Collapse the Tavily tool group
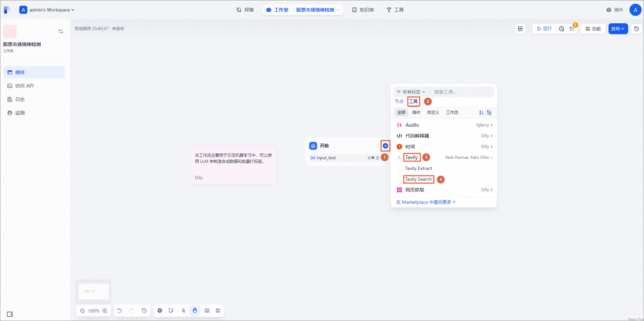 444,157
